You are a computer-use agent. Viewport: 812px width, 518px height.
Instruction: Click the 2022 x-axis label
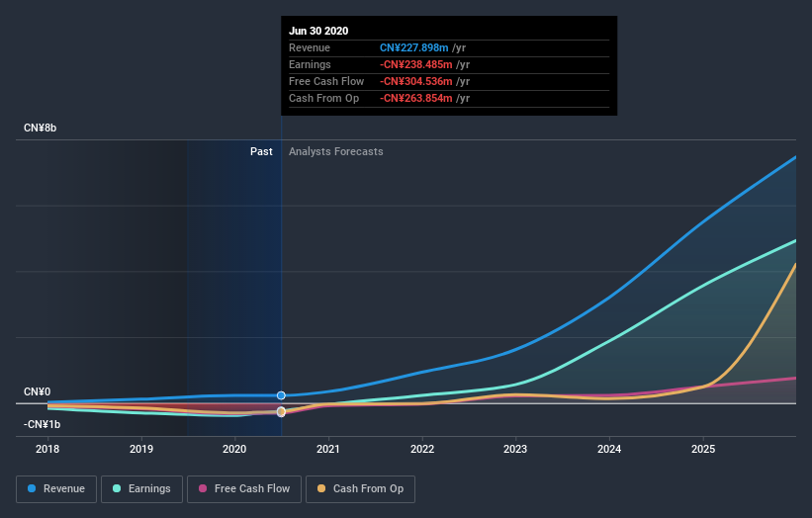(x=422, y=449)
